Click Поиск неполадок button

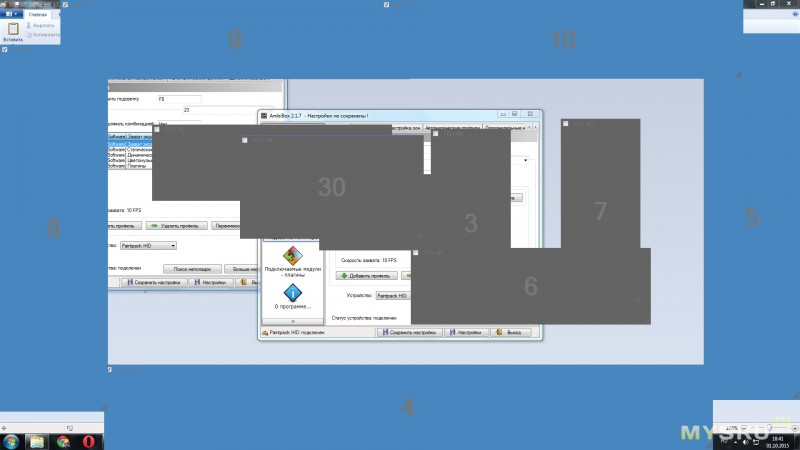coord(192,269)
